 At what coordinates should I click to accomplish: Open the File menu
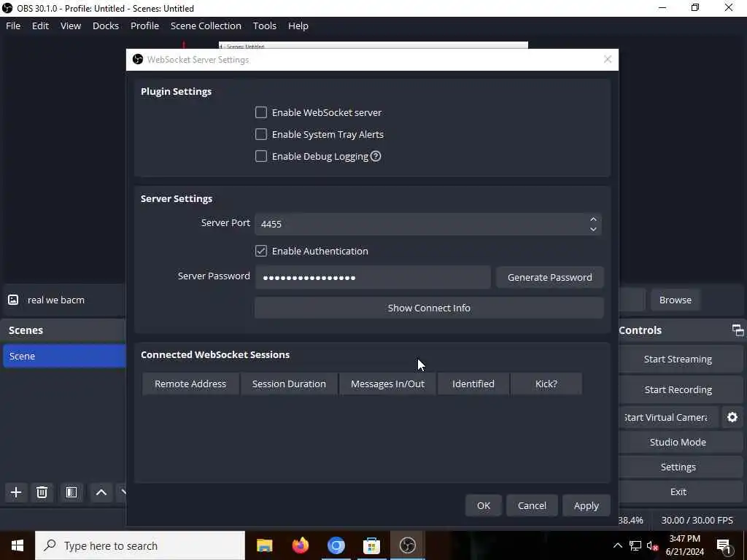pyautogui.click(x=13, y=26)
